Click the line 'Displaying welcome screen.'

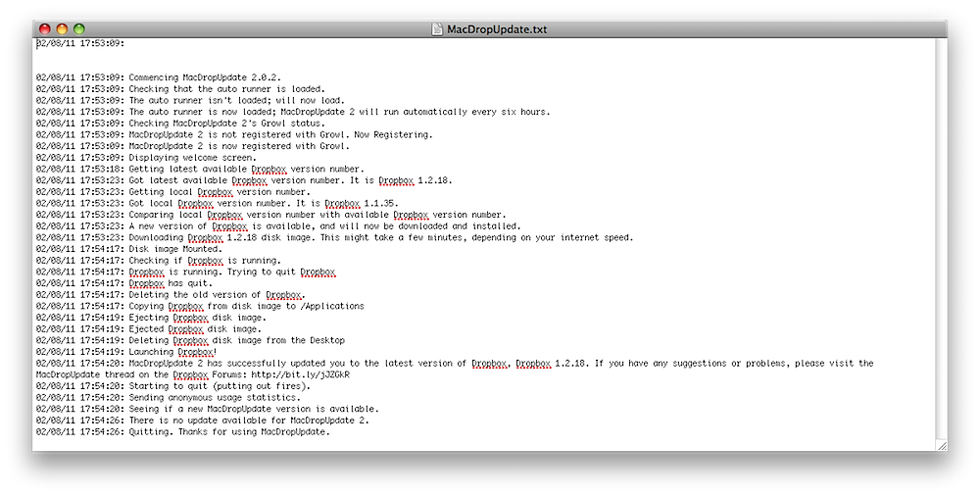tap(146, 158)
